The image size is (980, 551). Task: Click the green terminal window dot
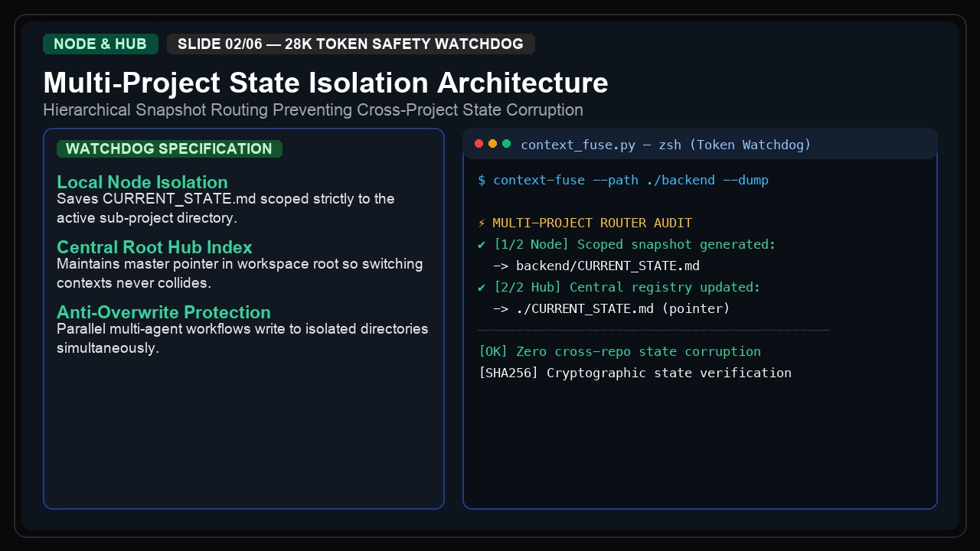pos(507,144)
